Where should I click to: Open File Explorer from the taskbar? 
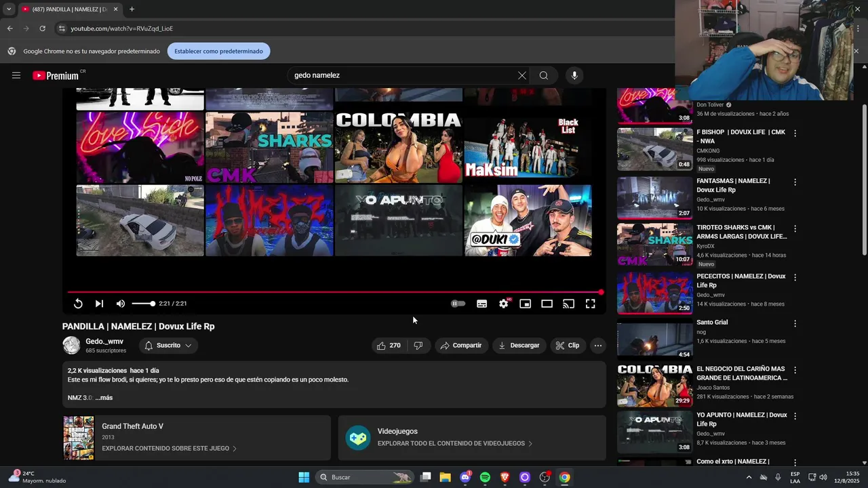click(445, 477)
